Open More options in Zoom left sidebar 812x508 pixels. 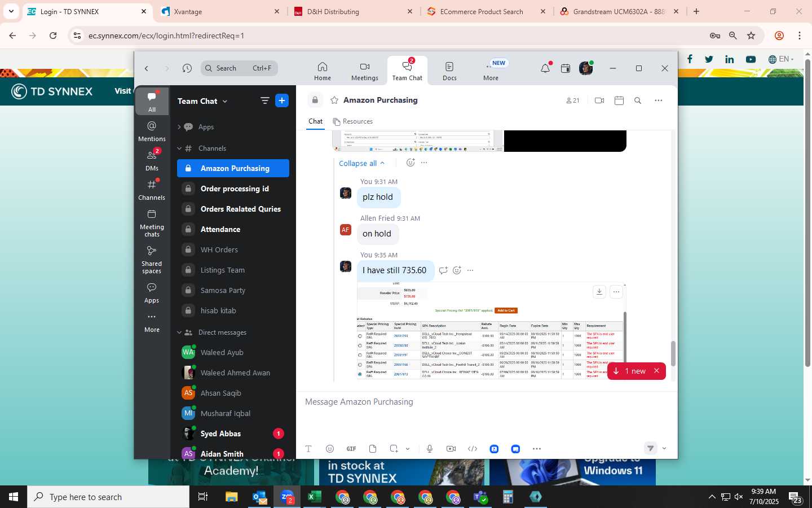[152, 322]
